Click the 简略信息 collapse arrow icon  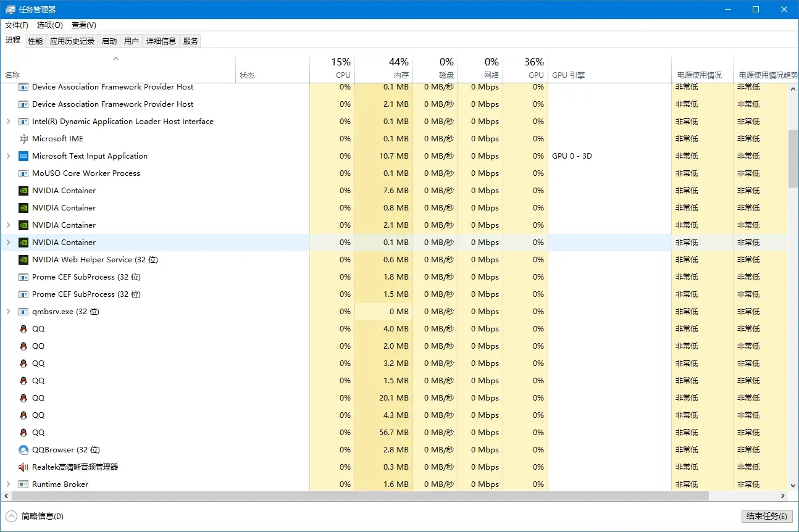point(12,516)
